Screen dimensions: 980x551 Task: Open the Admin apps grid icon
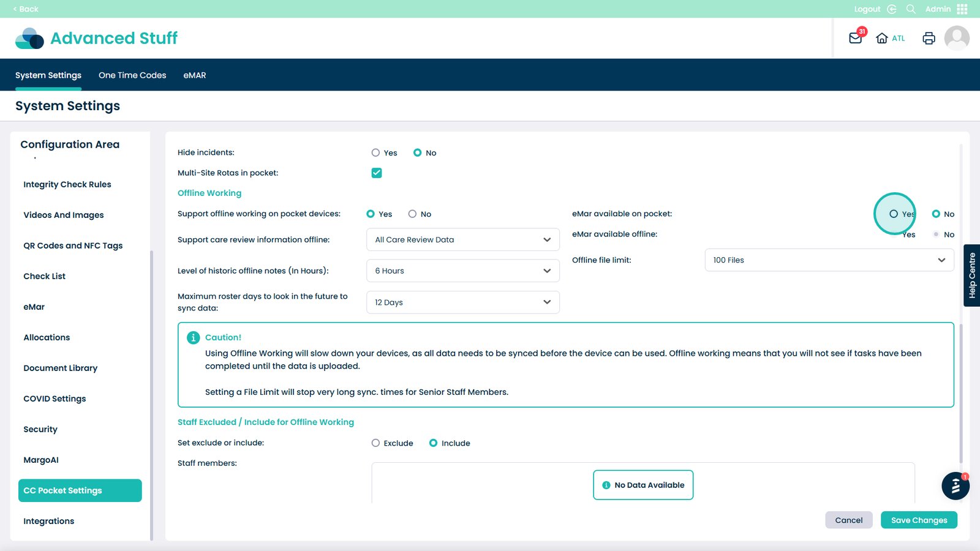pyautogui.click(x=962, y=9)
